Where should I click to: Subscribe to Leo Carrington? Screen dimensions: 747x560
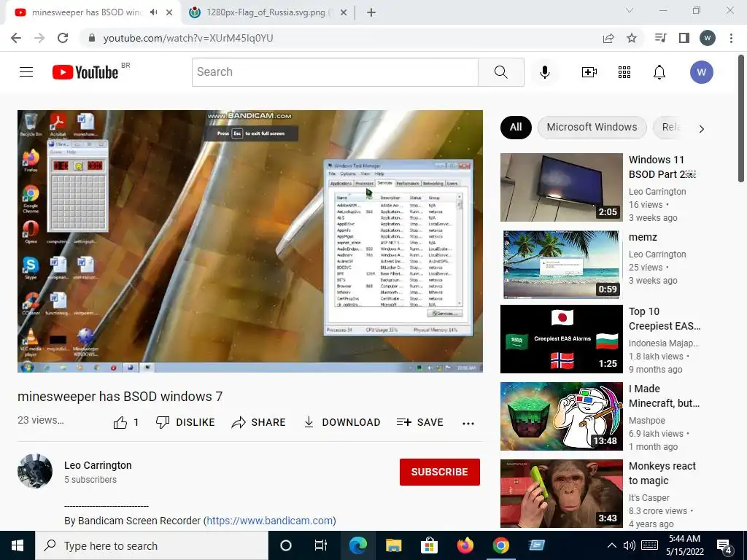(x=439, y=472)
